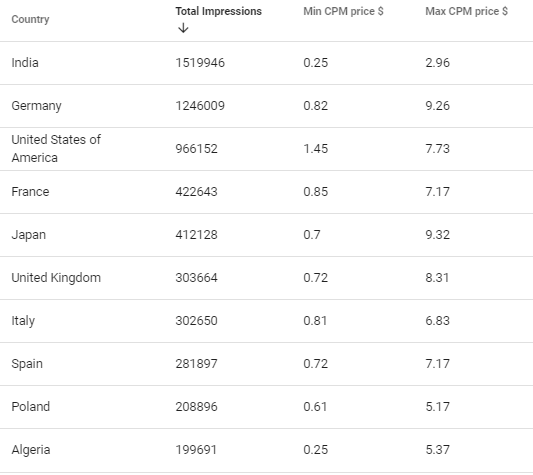Select the United Kingdom row

266,278
